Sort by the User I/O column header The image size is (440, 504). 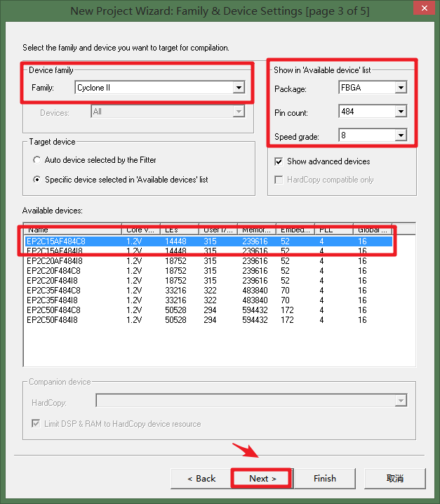point(218,230)
